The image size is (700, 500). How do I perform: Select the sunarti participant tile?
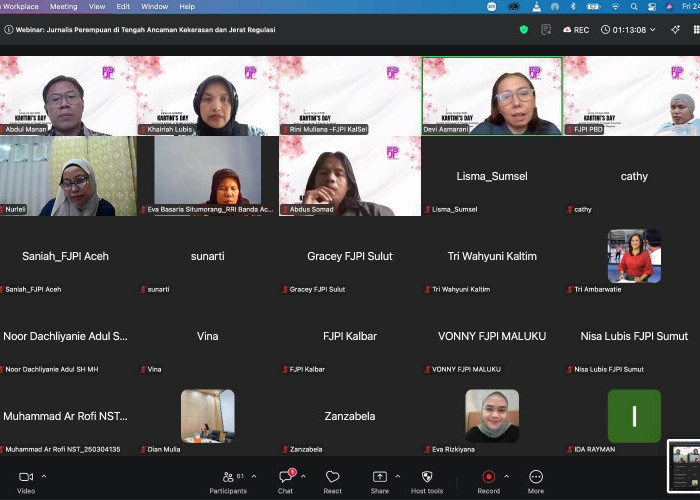pyautogui.click(x=208, y=256)
